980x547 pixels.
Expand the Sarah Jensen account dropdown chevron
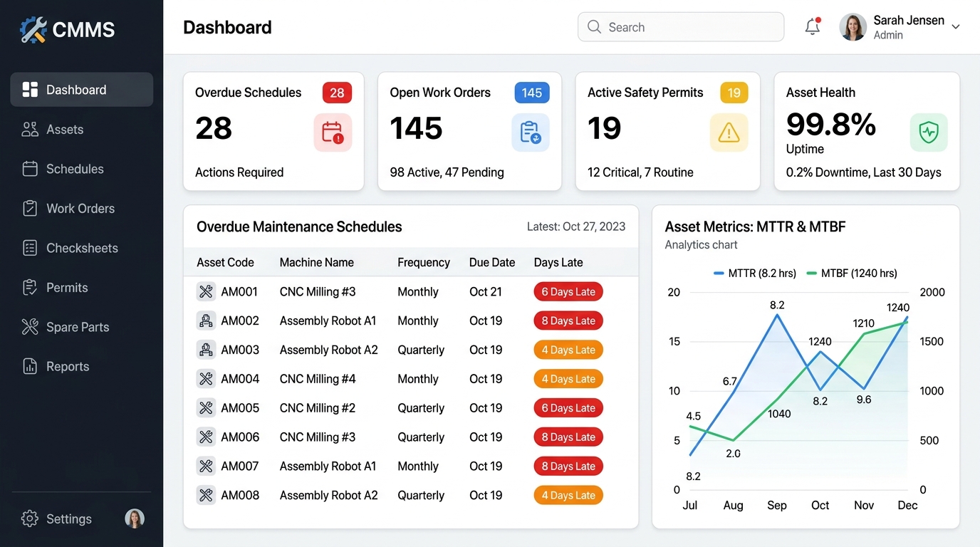point(956,27)
